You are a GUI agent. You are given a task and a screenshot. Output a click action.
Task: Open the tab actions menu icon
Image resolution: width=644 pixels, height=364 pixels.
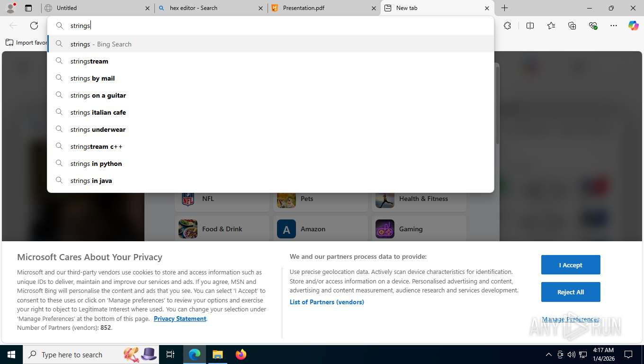(x=28, y=8)
